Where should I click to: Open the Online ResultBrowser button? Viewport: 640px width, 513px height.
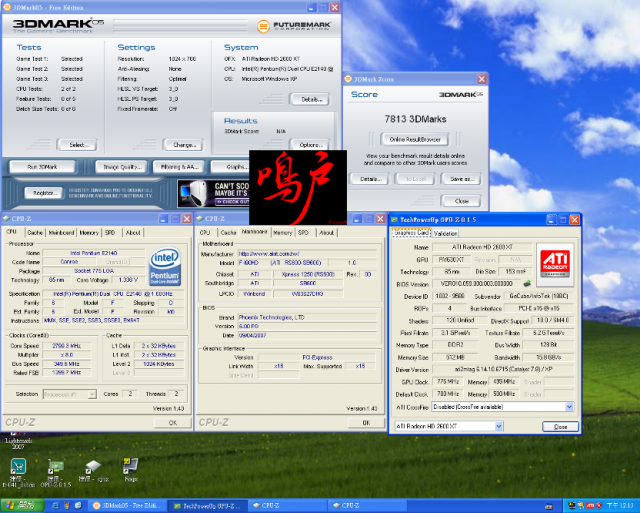point(415,139)
